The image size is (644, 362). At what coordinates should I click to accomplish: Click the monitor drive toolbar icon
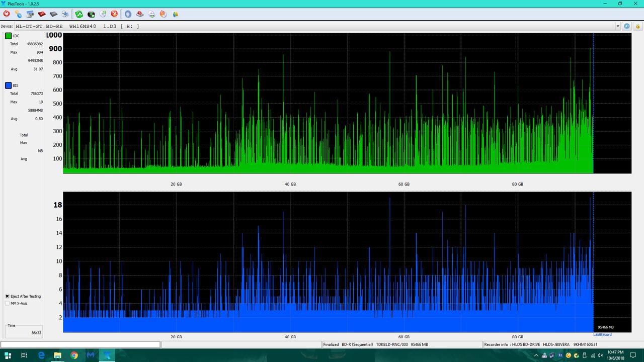point(30,14)
